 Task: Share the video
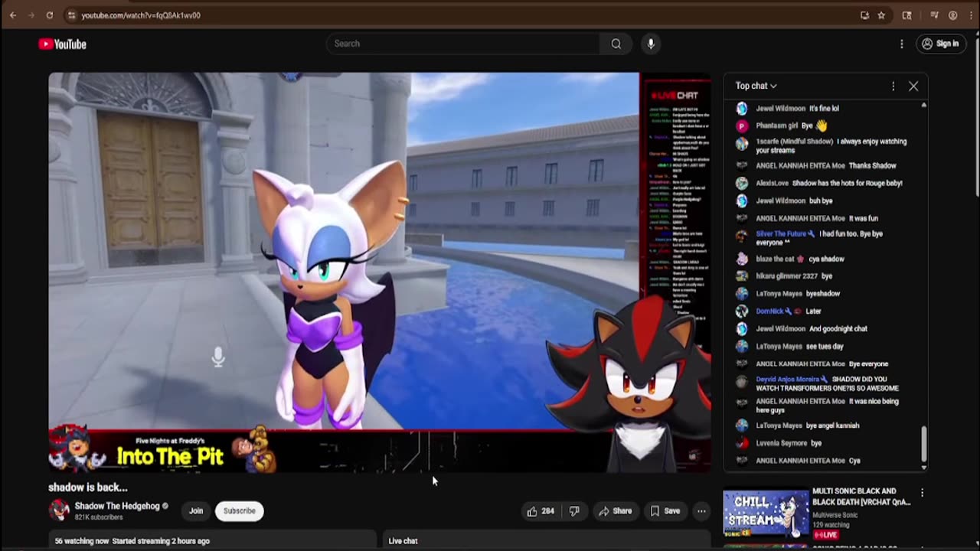(616, 511)
